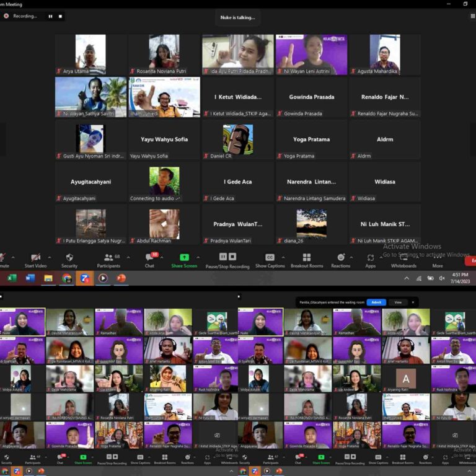This screenshot has width=476, height=476.
Task: Open Chat in the lower-right meeting toolbar
Action: [x=298, y=459]
